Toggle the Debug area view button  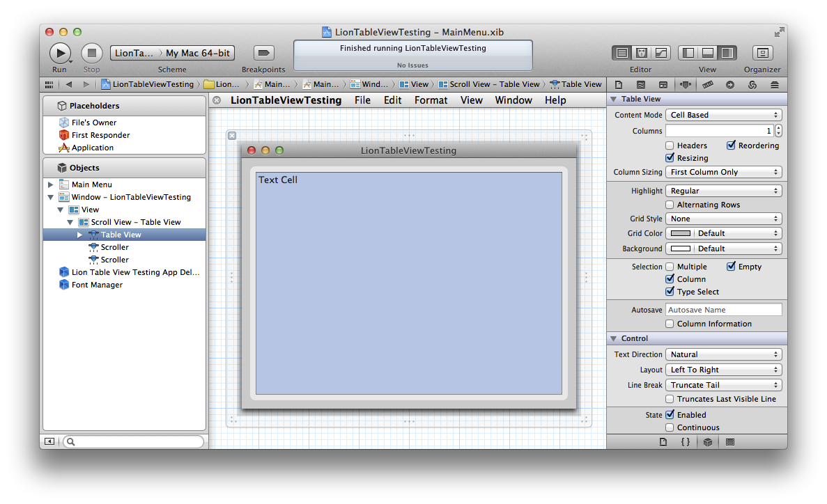tap(708, 53)
